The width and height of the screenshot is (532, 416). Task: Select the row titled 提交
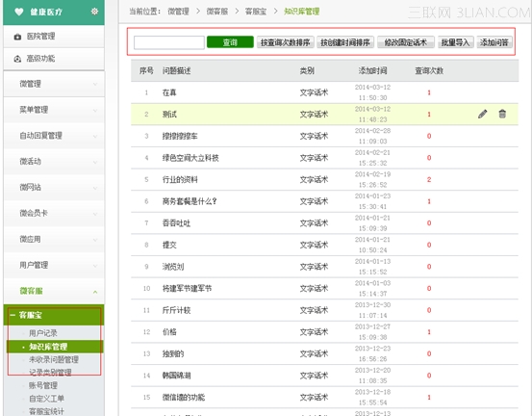pyautogui.click(x=325, y=245)
